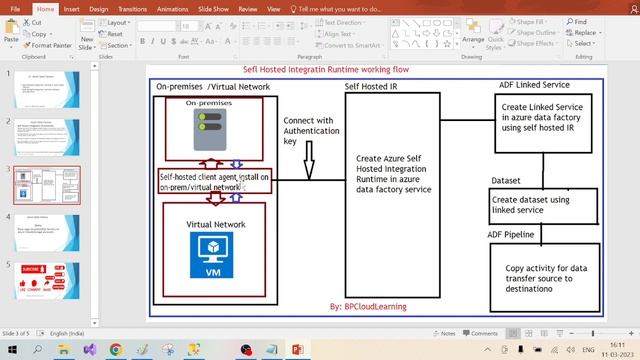Image resolution: width=640 pixels, height=360 pixels.
Task: Open the Comments pane from status bar
Action: click(480, 333)
